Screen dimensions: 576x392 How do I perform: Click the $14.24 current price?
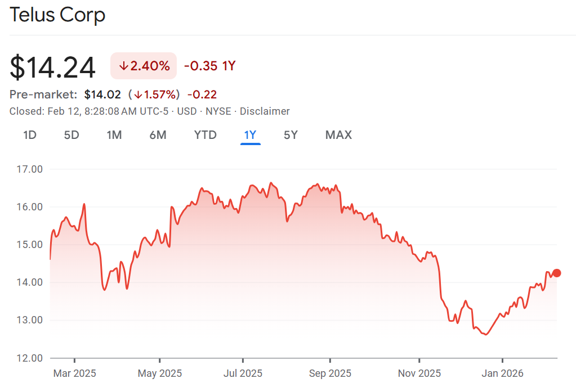(53, 67)
